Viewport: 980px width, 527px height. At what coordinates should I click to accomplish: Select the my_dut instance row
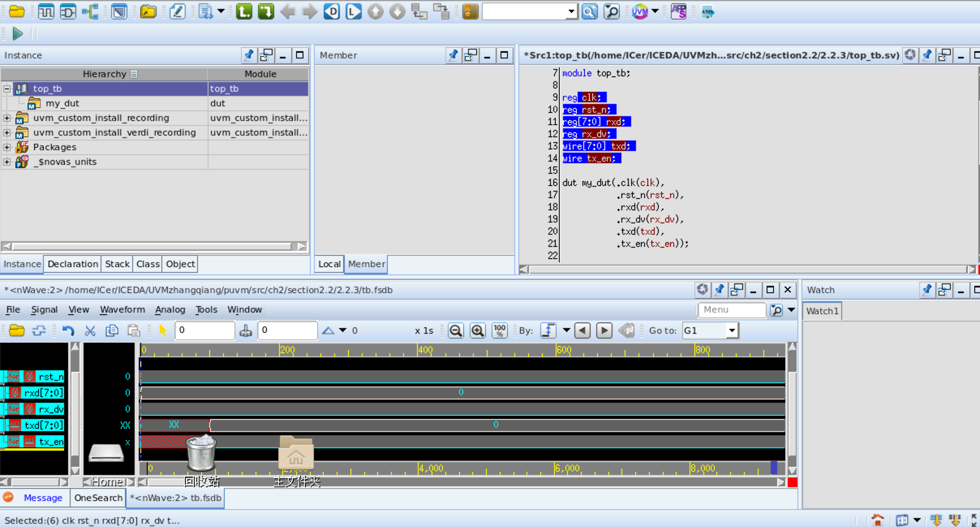(62, 103)
